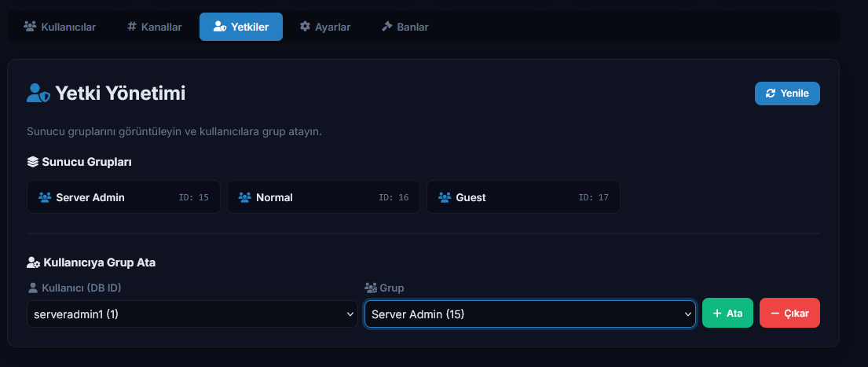Click the users icon beside Kullanıcılar
The height and width of the screenshot is (367, 868).
click(30, 27)
